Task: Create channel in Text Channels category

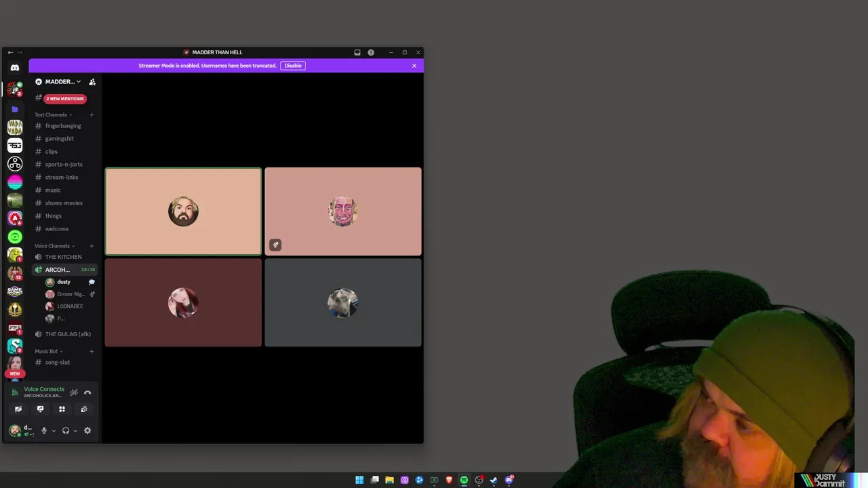Action: tap(92, 115)
